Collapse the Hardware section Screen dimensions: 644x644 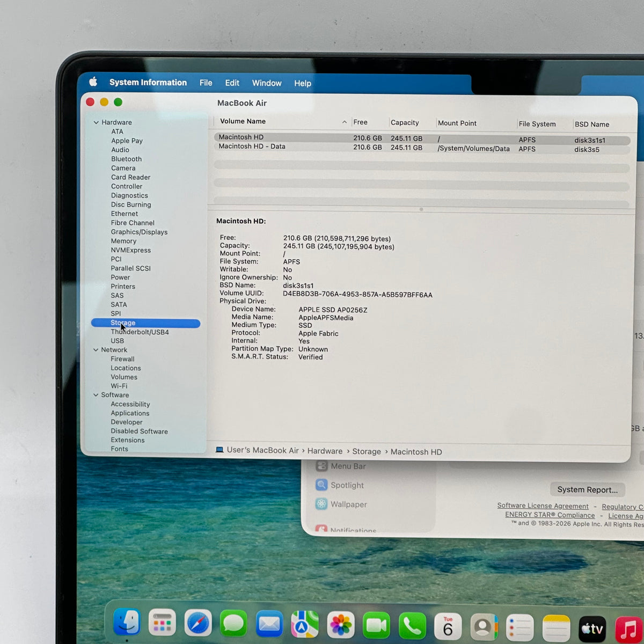click(96, 122)
